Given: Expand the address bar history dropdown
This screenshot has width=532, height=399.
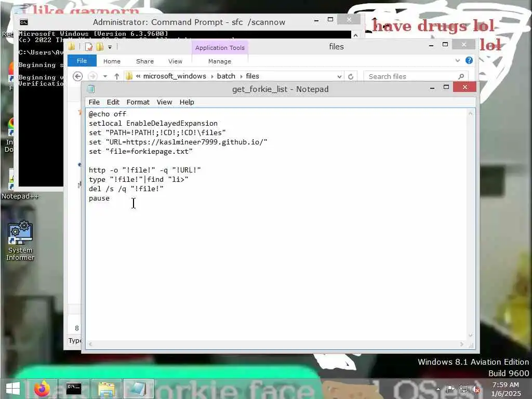Looking at the screenshot, I should (339, 77).
